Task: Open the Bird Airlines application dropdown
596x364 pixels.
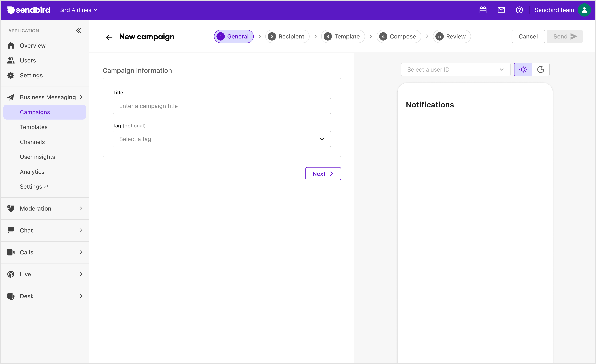Action: tap(78, 10)
